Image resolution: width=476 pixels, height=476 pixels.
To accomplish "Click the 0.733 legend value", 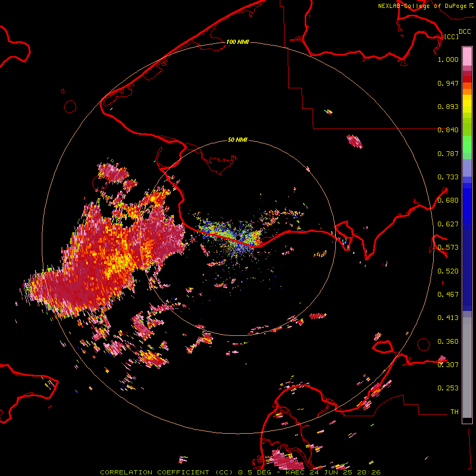I will (x=448, y=177).
